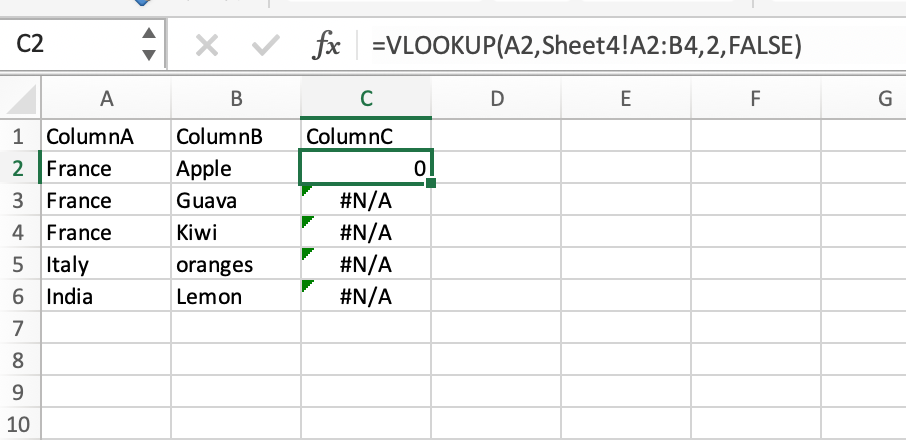Click the Select All corner triangle

click(20, 98)
